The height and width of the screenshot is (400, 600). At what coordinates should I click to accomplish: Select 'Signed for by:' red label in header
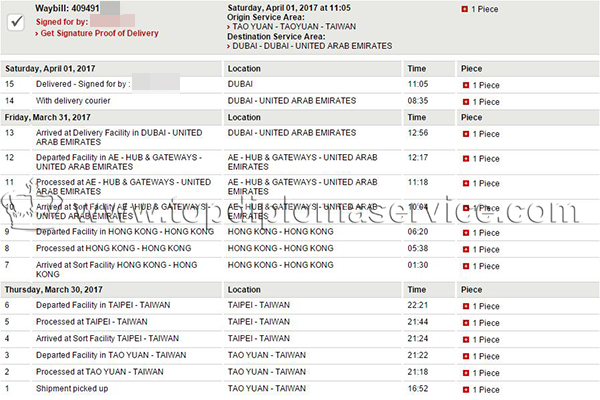62,22
